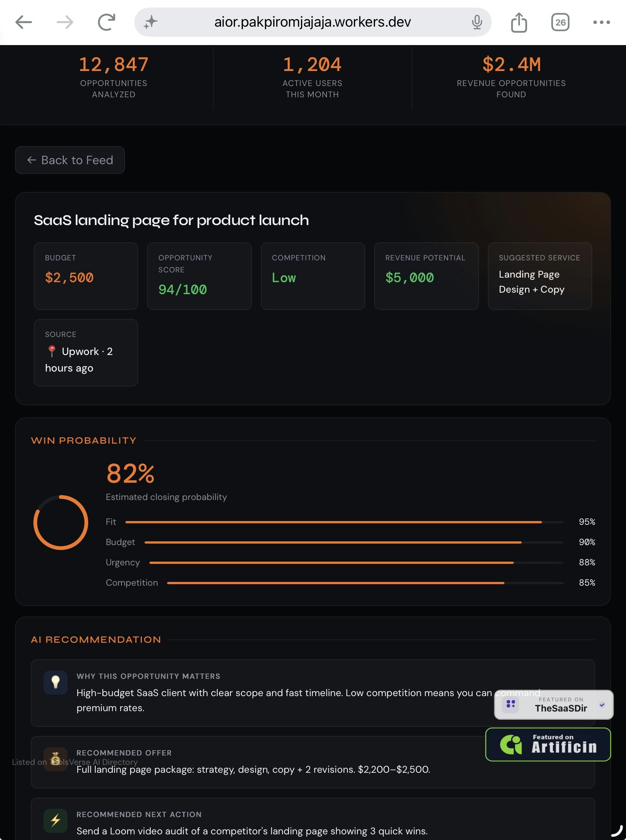Go back using browser back arrow
The height and width of the screenshot is (840, 626).
[x=24, y=22]
